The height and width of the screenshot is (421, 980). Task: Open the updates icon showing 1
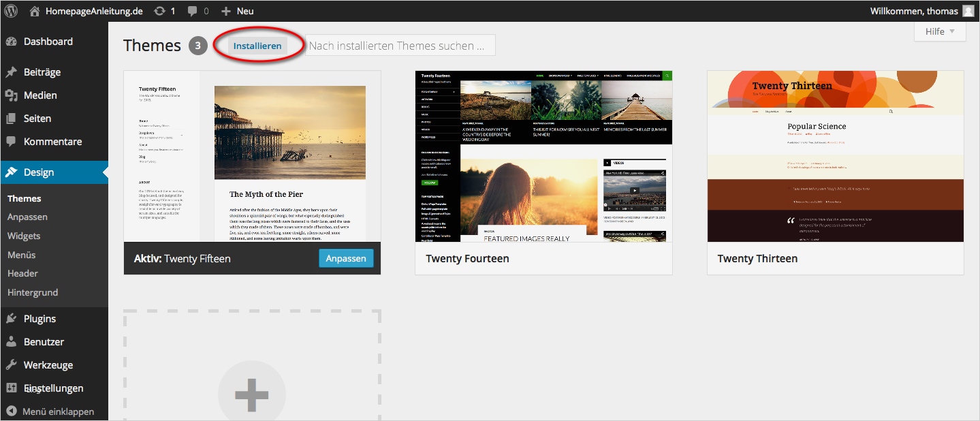(159, 11)
